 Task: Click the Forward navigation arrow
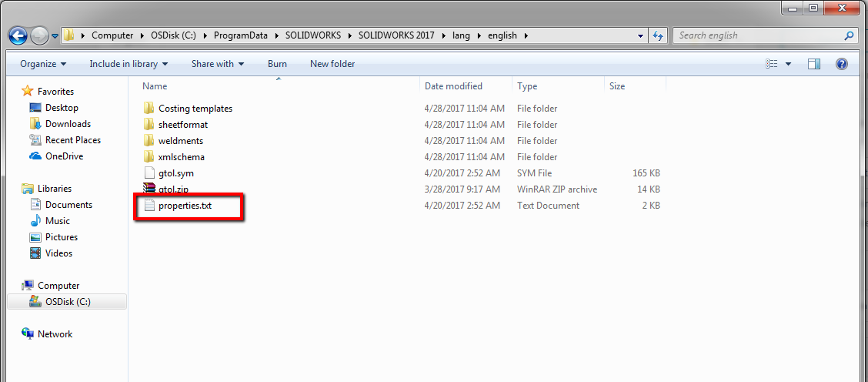pyautogui.click(x=38, y=36)
